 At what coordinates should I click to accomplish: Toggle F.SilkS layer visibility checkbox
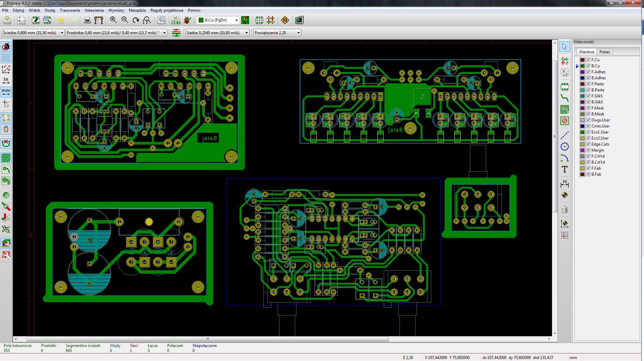(x=588, y=96)
